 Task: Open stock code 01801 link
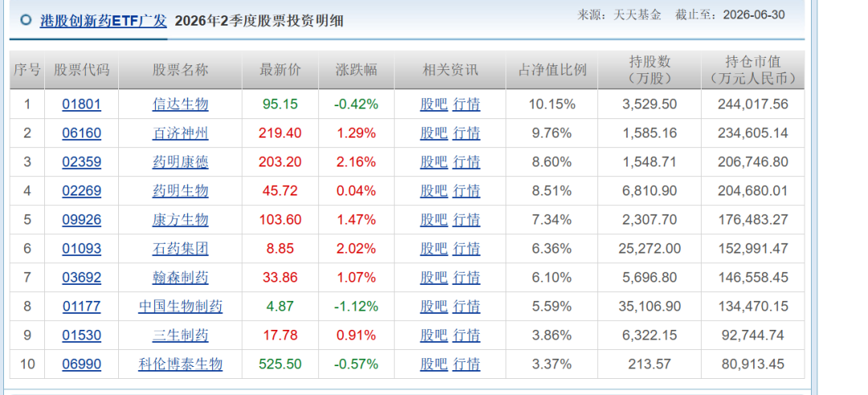pos(81,104)
